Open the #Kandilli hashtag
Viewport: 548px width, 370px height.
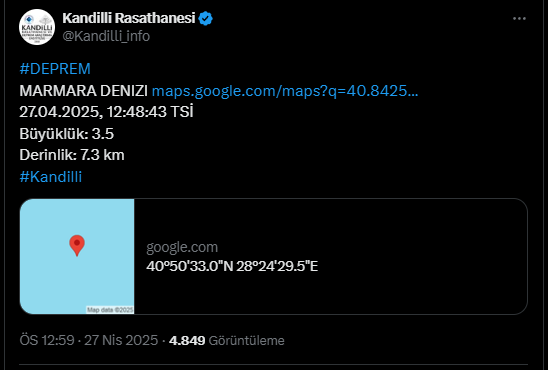51,176
